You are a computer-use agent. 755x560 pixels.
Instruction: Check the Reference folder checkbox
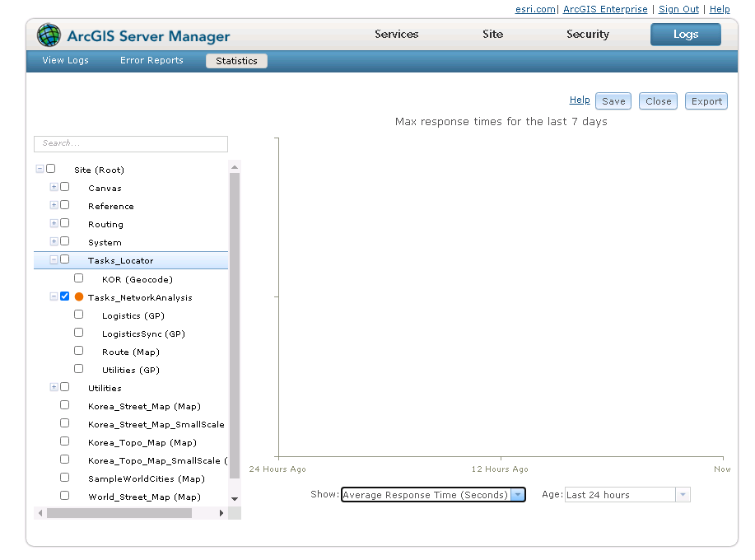tap(64, 205)
